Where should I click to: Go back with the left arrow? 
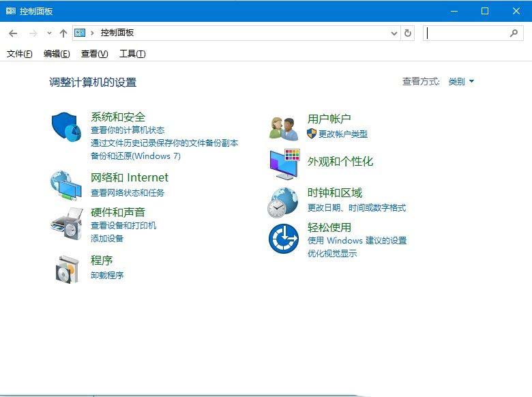pos(13,33)
